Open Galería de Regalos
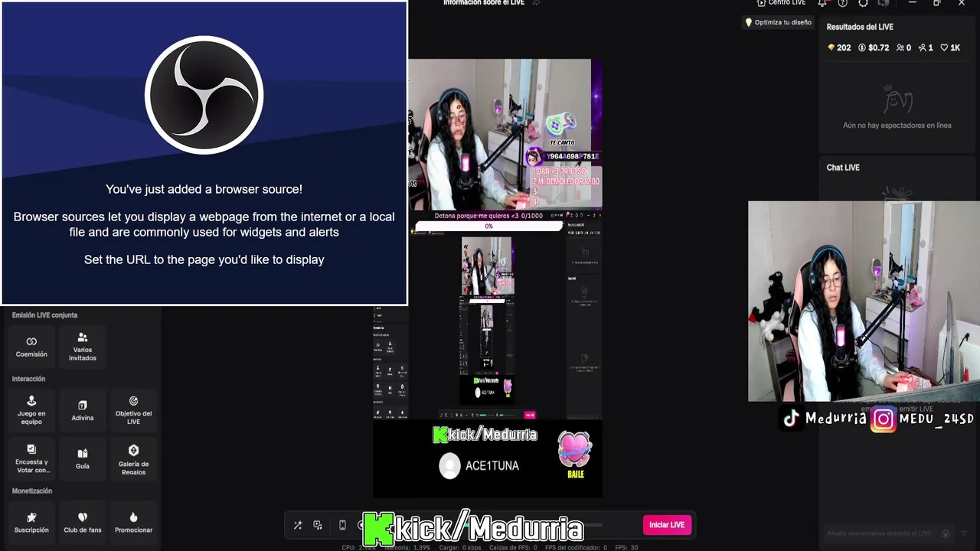The image size is (980, 551). pyautogui.click(x=133, y=458)
